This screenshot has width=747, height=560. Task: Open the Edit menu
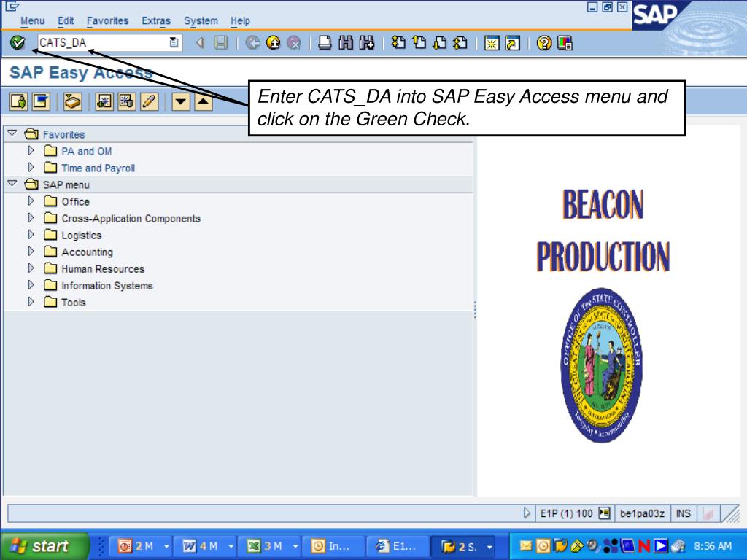click(66, 21)
